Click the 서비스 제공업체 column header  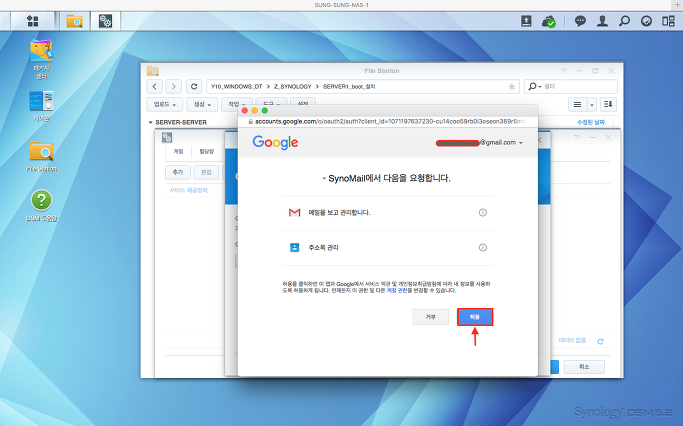pyautogui.click(x=188, y=190)
